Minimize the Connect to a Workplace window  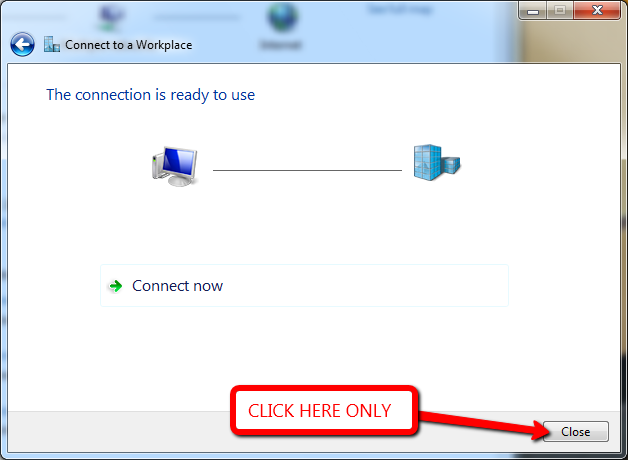532,10
